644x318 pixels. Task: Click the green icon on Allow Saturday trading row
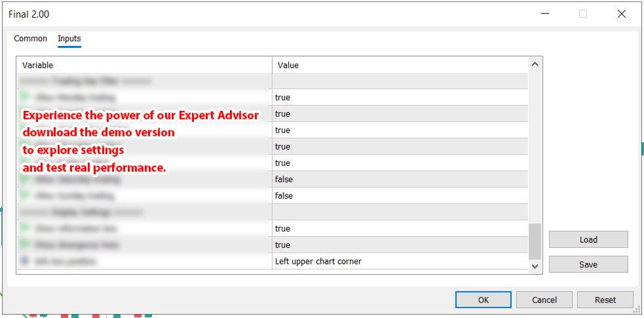26,179
